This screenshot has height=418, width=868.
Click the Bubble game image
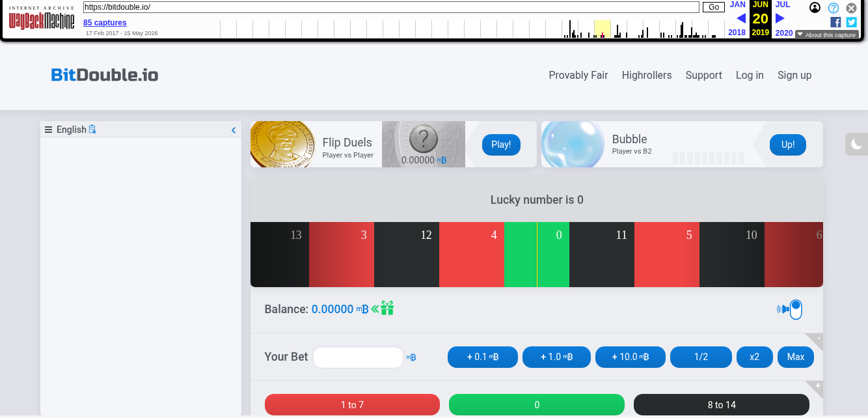pyautogui.click(x=573, y=144)
